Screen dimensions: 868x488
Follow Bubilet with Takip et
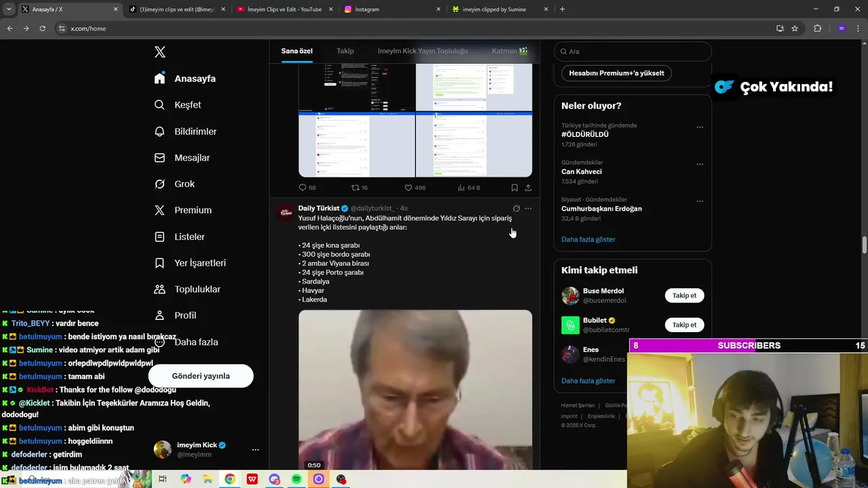click(684, 325)
